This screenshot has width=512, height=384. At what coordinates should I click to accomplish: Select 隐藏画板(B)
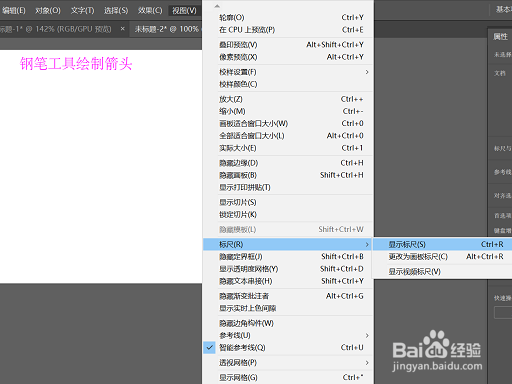click(x=288, y=175)
